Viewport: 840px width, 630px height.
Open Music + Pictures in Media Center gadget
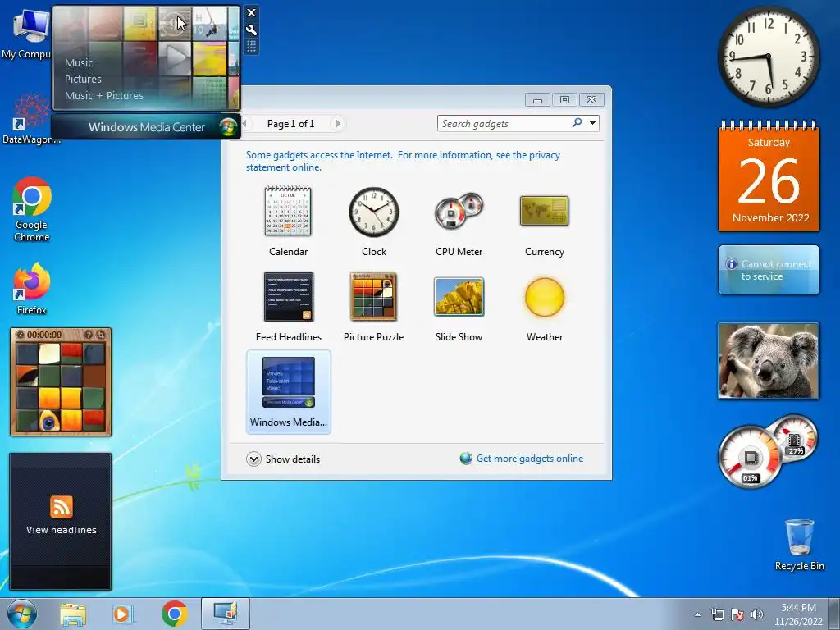click(104, 95)
